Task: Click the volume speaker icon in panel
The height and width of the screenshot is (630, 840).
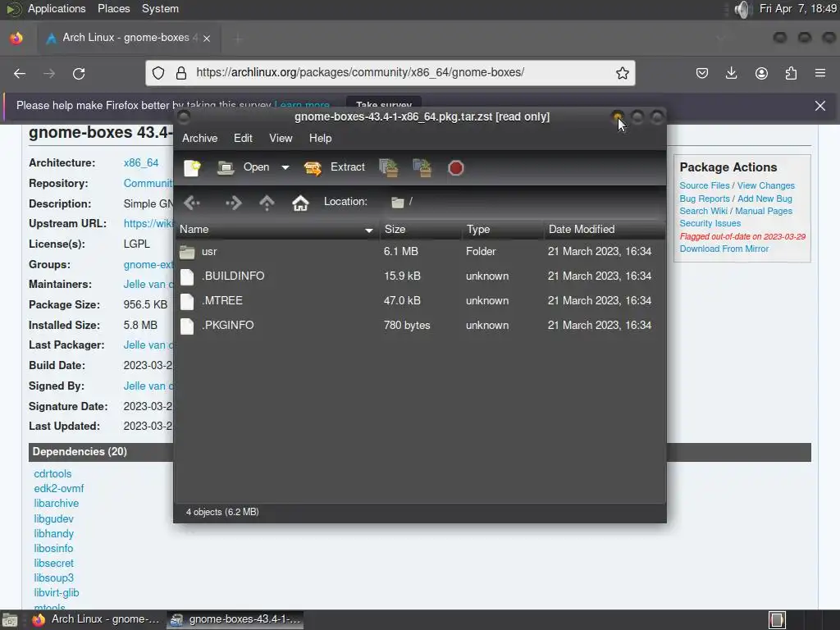Action: pos(742,9)
